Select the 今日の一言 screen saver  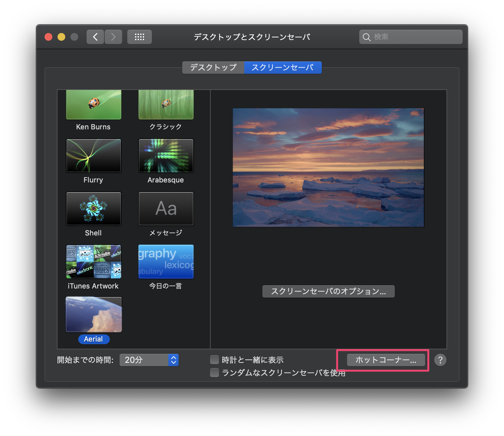tap(166, 261)
